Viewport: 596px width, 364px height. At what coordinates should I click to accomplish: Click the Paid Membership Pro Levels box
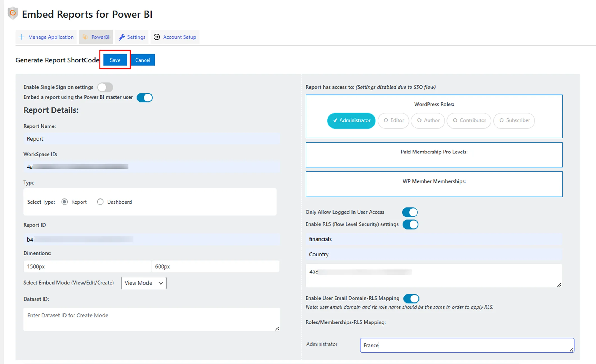click(x=434, y=155)
